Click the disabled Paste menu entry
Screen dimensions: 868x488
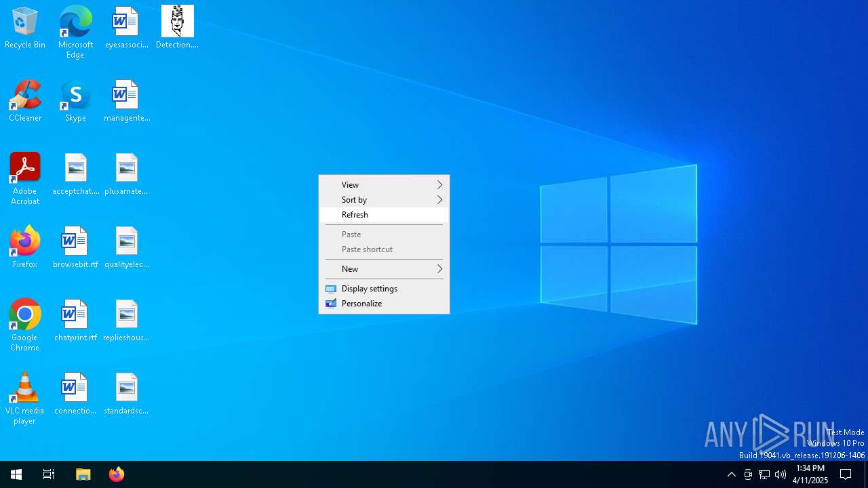tap(384, 234)
